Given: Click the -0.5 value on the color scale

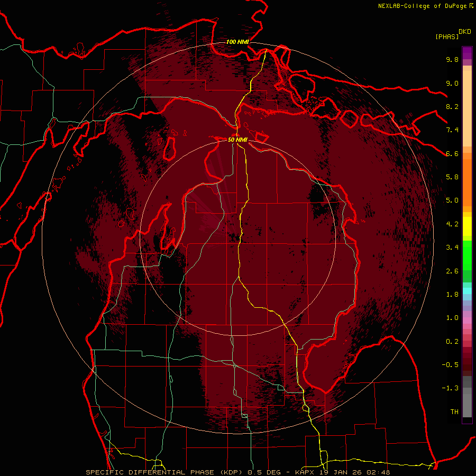Looking at the screenshot, I should (450, 365).
